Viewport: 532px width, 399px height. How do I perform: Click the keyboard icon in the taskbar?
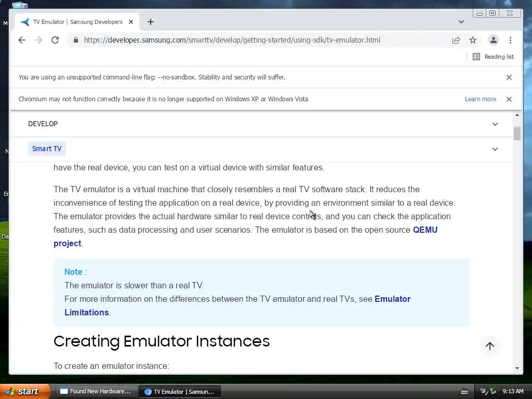pos(464,392)
